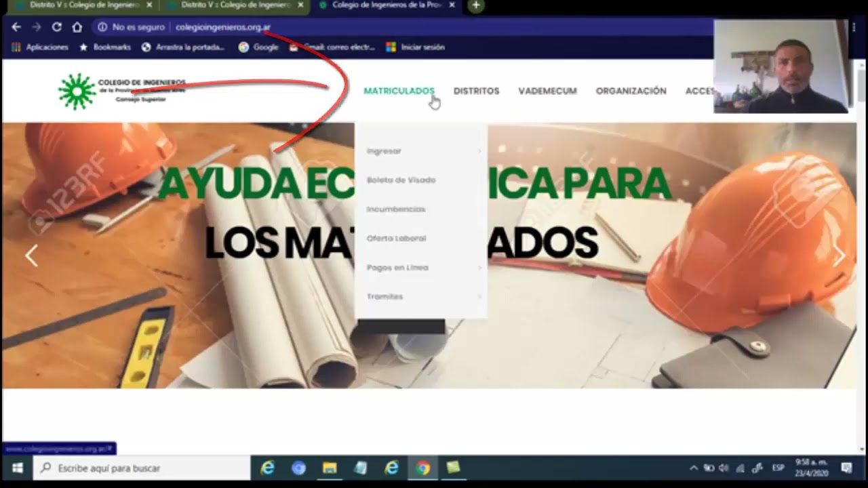Open the Microsoft 'Iniciar sesión' bookmark
This screenshot has height=488, width=868.
416,47
